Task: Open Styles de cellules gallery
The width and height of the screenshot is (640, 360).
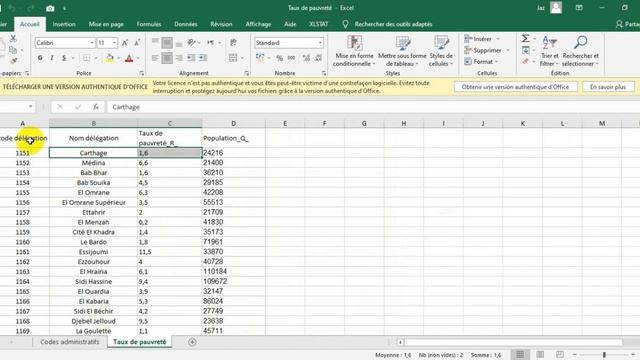Action: tap(441, 51)
